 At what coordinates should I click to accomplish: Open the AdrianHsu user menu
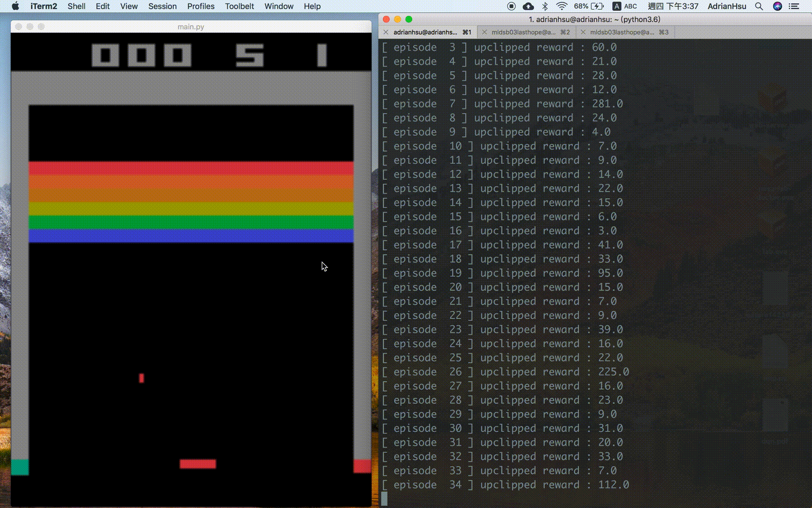tap(727, 6)
